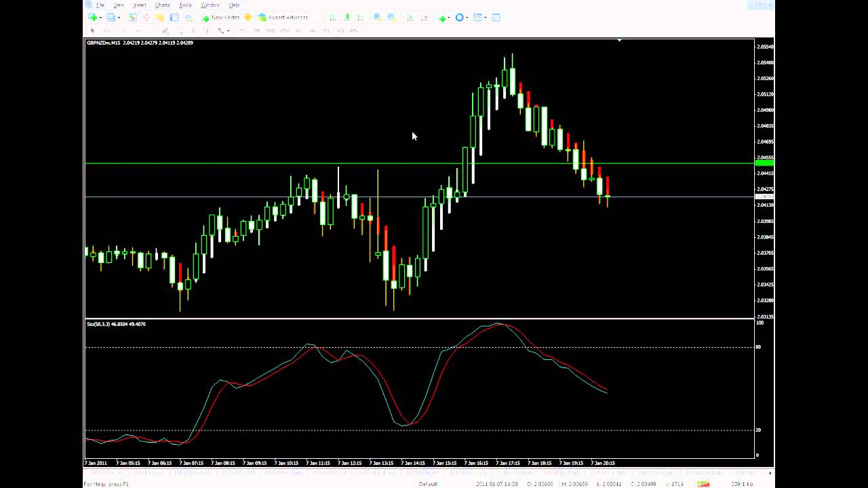The width and height of the screenshot is (868, 488).
Task: Open the Insert menu
Action: 140,5
